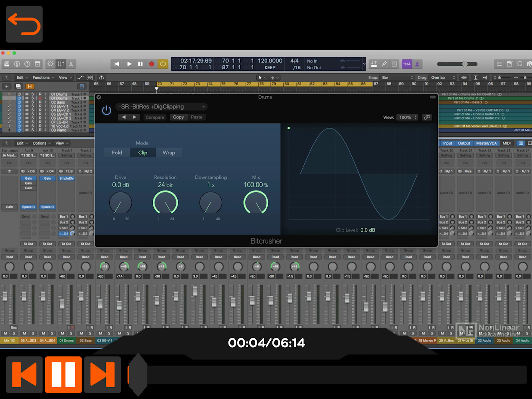
Task: Switch mixer filter to Input
Action: pyautogui.click(x=447, y=143)
